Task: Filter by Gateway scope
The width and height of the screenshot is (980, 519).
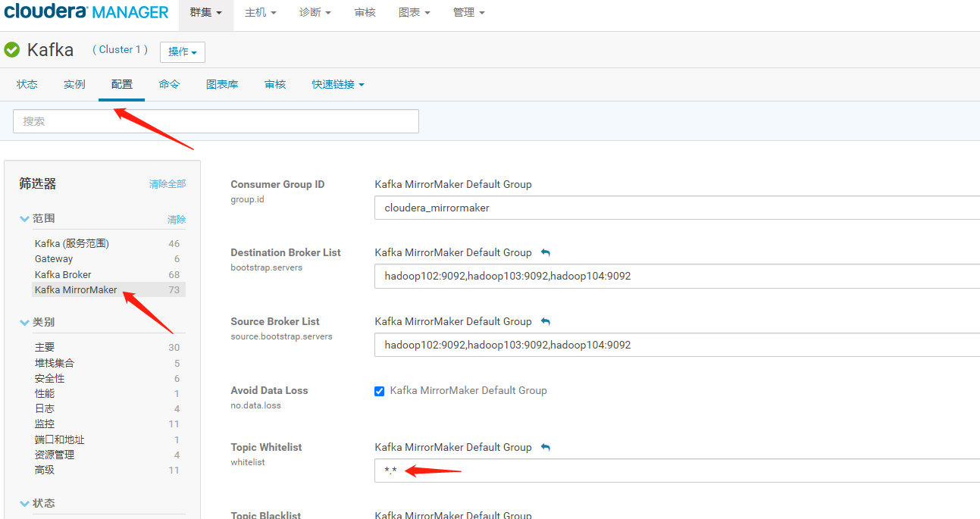Action: coord(54,259)
